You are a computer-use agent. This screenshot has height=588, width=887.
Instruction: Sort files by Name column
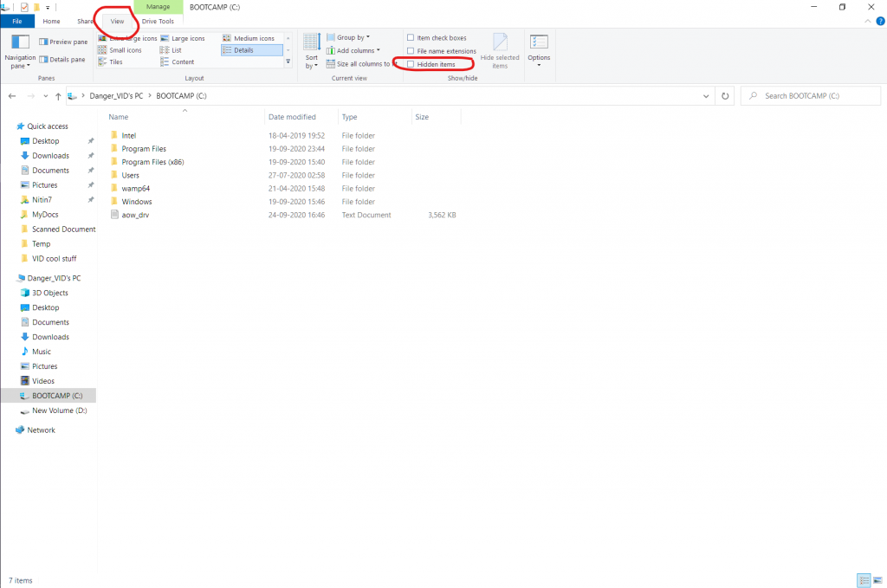coord(185,117)
